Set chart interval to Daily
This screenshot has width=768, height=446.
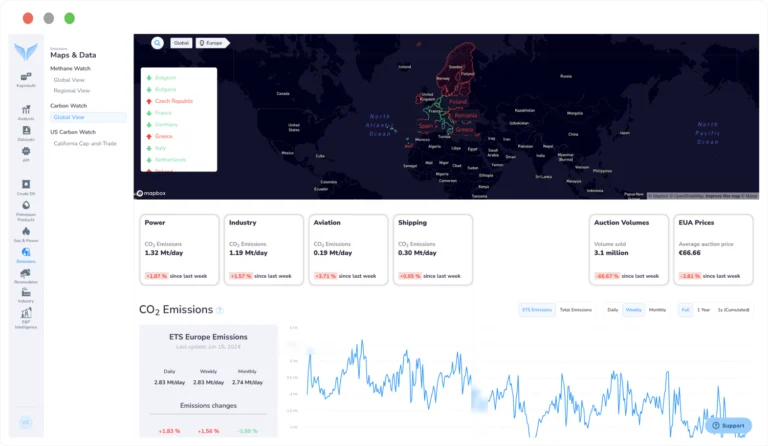pos(612,310)
